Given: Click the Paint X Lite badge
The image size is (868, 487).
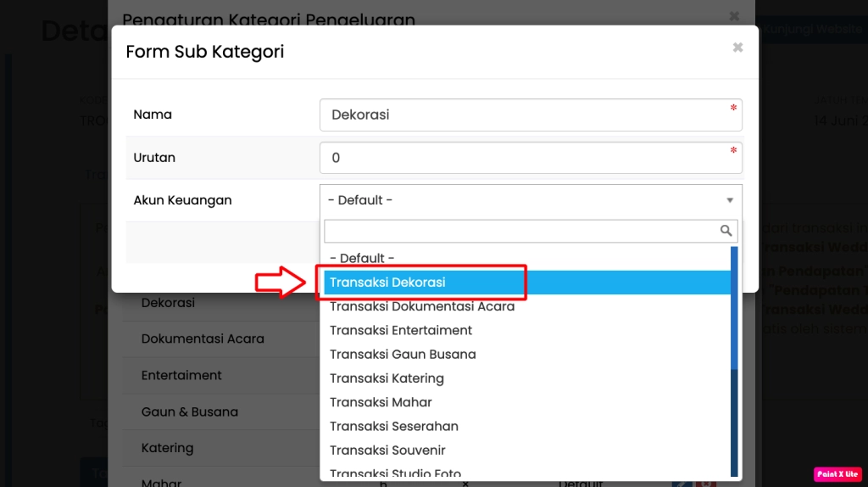Looking at the screenshot, I should pyautogui.click(x=837, y=474).
